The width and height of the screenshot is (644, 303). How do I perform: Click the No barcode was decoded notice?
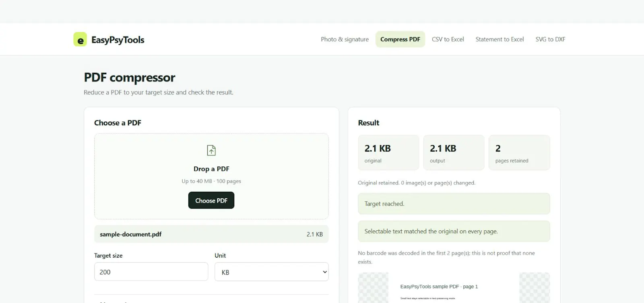(x=446, y=257)
